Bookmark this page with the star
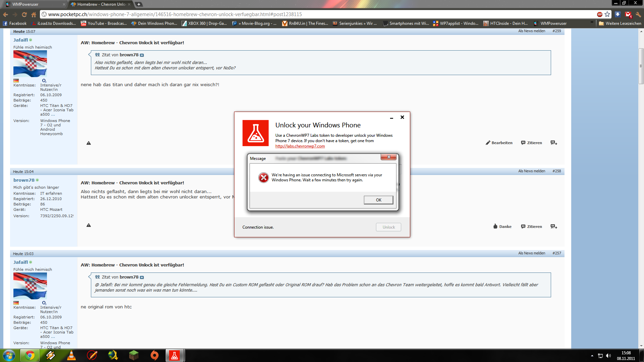Screen dimensions: 644x362 click(x=607, y=14)
